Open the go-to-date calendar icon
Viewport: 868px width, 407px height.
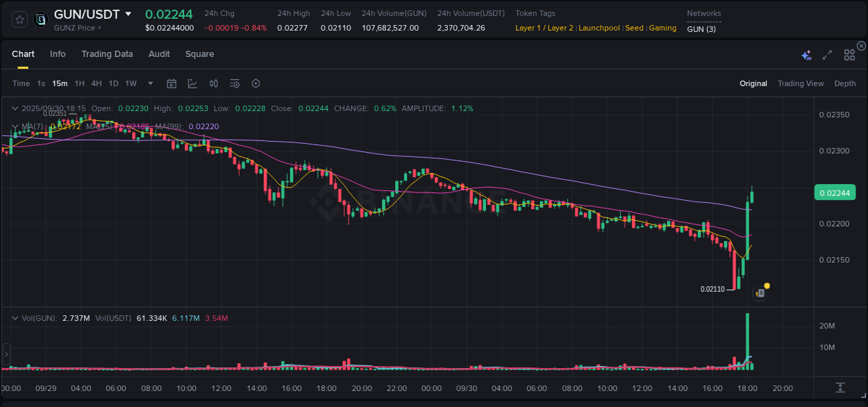click(172, 83)
